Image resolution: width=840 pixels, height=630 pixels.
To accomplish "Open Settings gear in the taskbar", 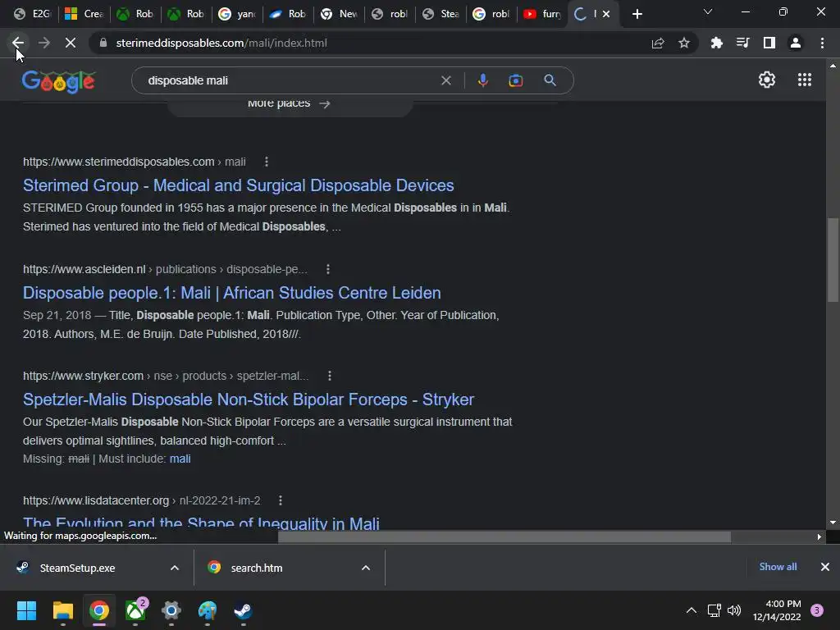I will [x=171, y=610].
